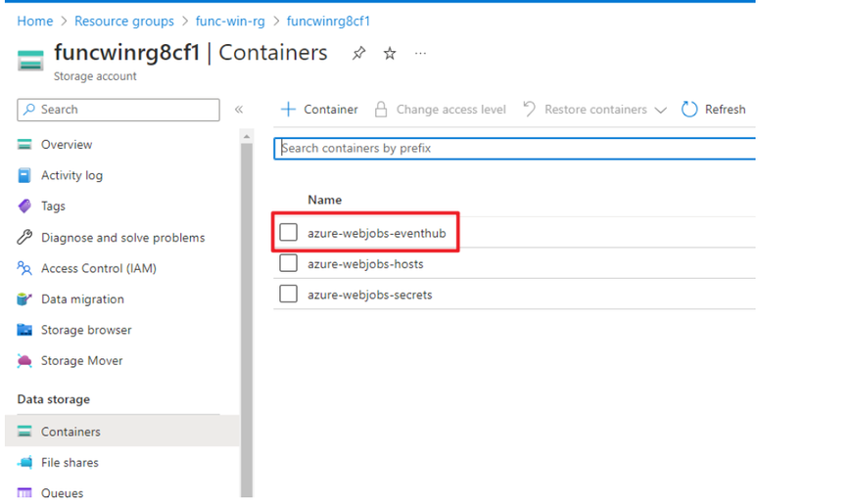Click the Refresh circular arrow icon
849x504 pixels.
689,110
